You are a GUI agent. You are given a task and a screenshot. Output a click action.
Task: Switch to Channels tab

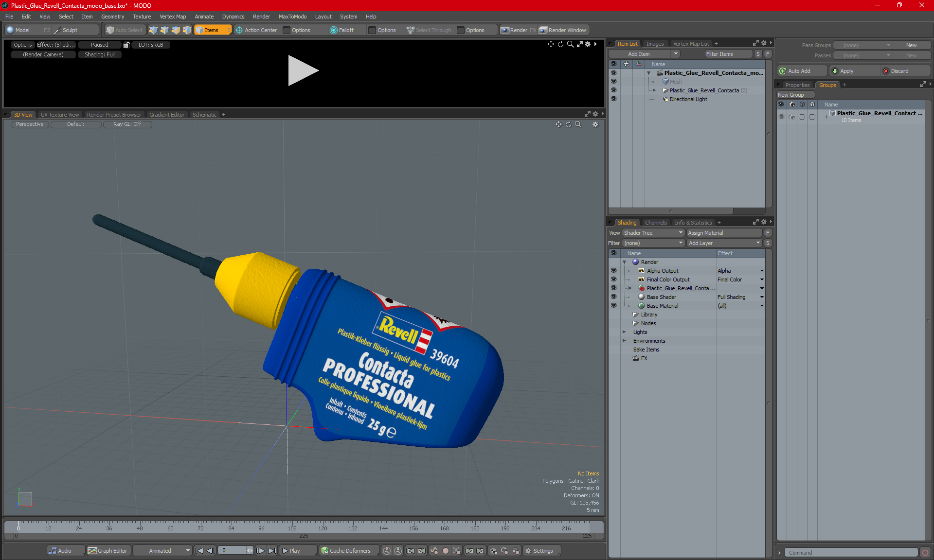[x=656, y=223]
